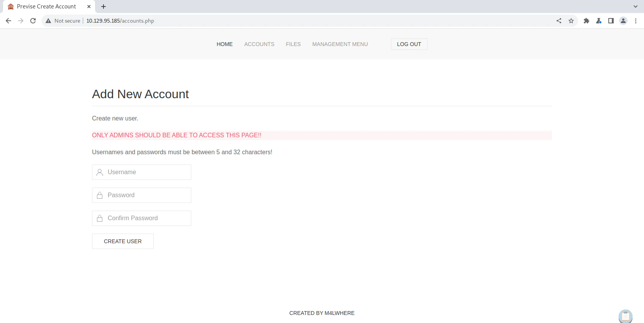Click the LOG OUT button
This screenshot has width=644, height=323.
point(409,44)
